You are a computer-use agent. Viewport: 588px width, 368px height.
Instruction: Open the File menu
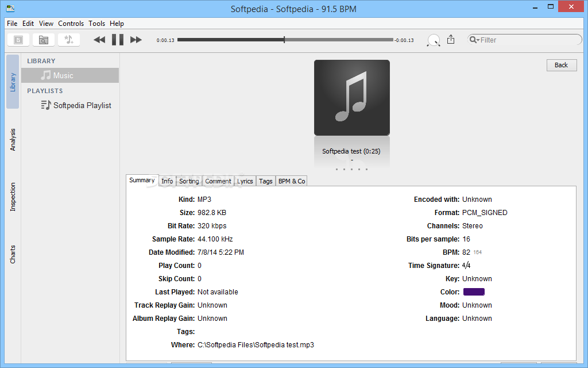coord(12,23)
